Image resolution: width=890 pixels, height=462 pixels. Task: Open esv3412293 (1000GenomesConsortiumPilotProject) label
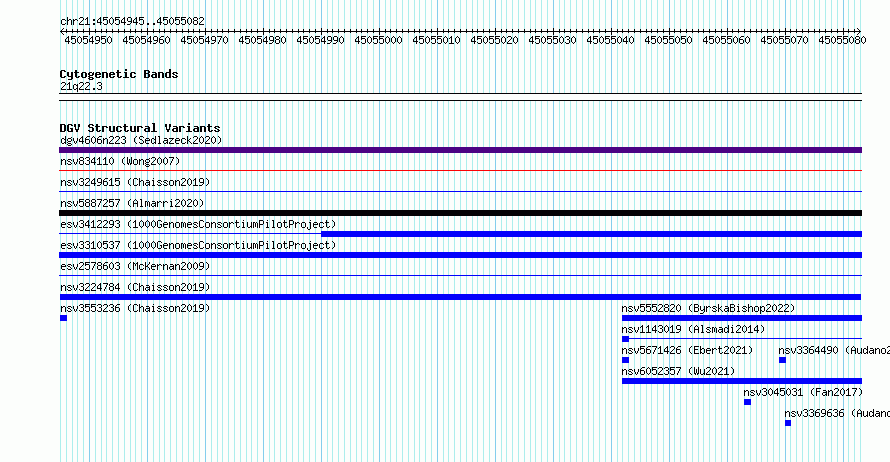click(x=198, y=224)
